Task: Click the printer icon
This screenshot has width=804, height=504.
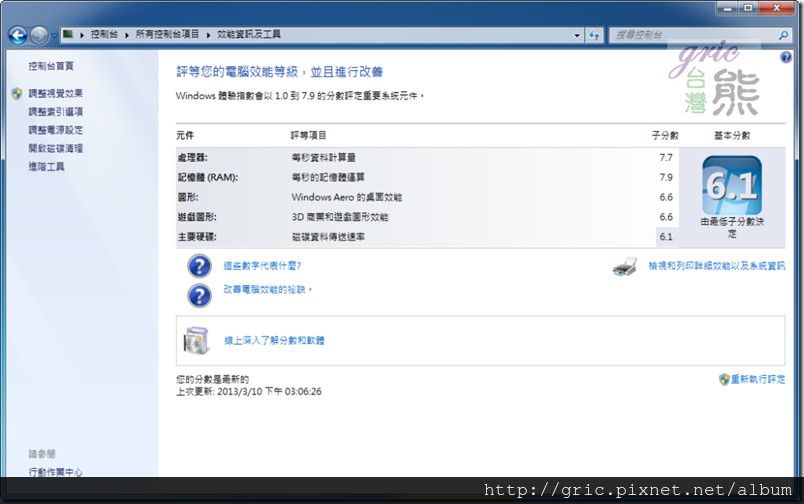Action: point(625,267)
